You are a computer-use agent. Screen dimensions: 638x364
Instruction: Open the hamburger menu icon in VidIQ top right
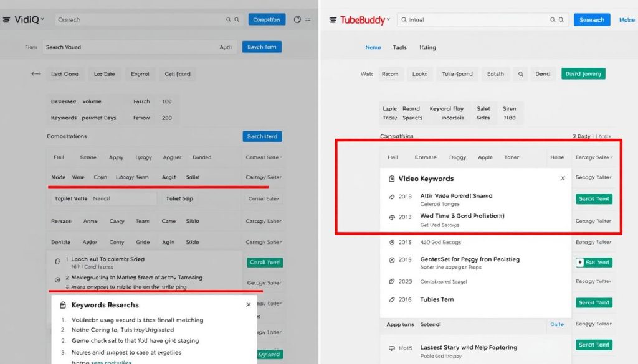tap(308, 19)
